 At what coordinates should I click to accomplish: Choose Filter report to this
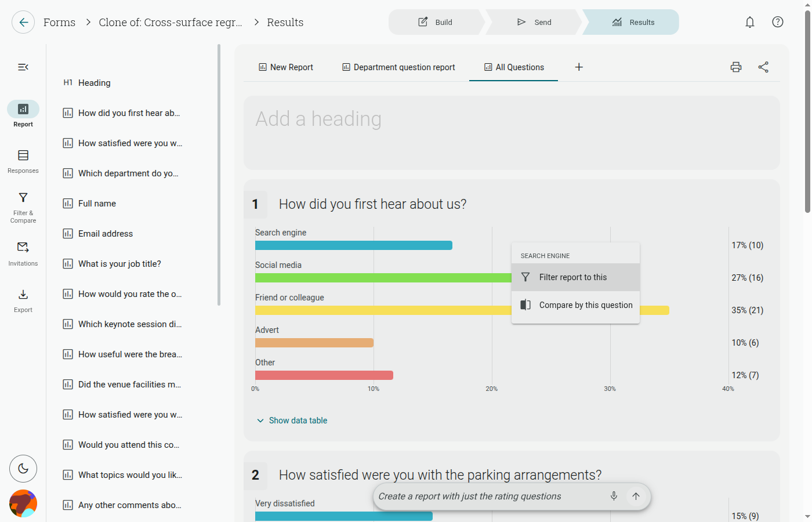(x=575, y=277)
